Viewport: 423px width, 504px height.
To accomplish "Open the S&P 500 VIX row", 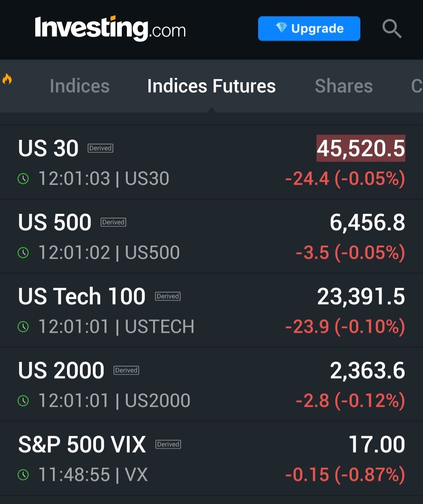I will [x=211, y=458].
